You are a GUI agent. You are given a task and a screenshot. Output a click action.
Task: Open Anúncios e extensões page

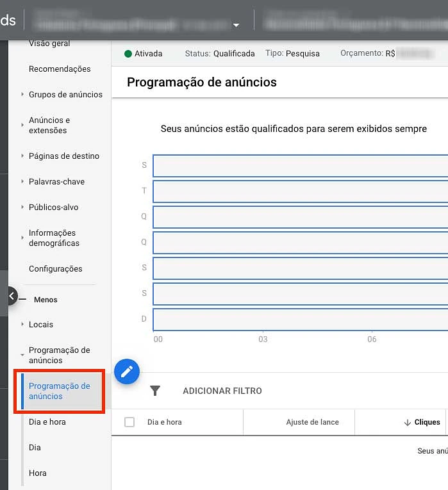click(x=49, y=125)
